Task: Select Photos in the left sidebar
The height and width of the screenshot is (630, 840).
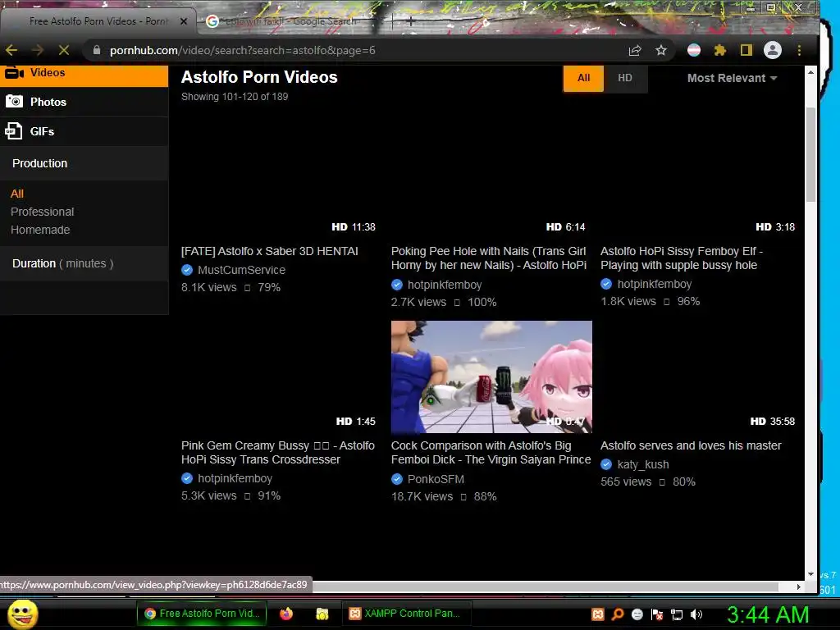Action: point(84,102)
